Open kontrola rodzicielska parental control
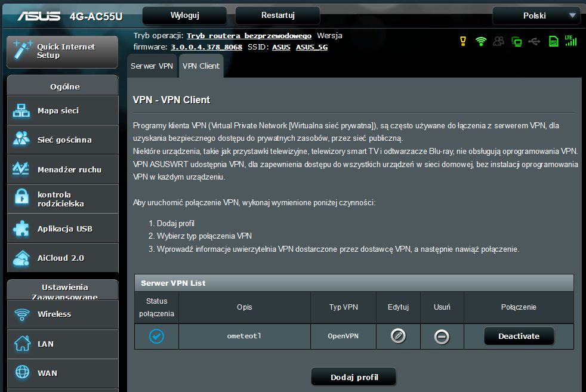Viewport: 586px width, 392px height. (x=63, y=199)
